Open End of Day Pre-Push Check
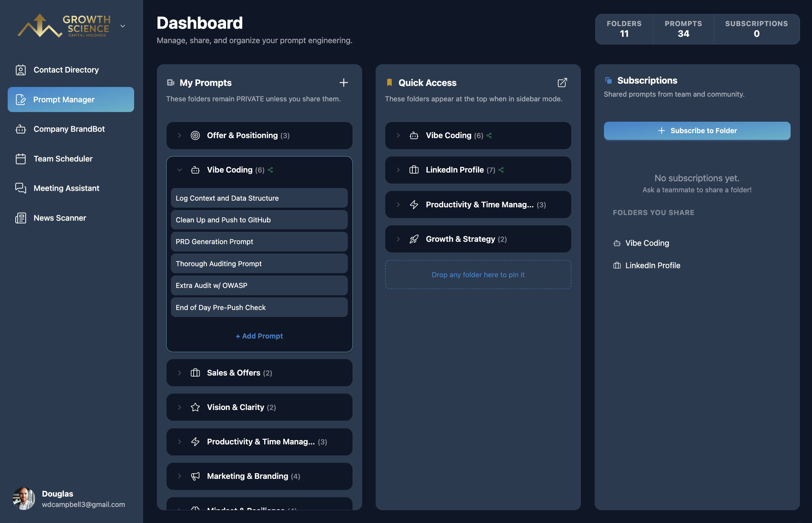The image size is (812, 523). click(259, 307)
